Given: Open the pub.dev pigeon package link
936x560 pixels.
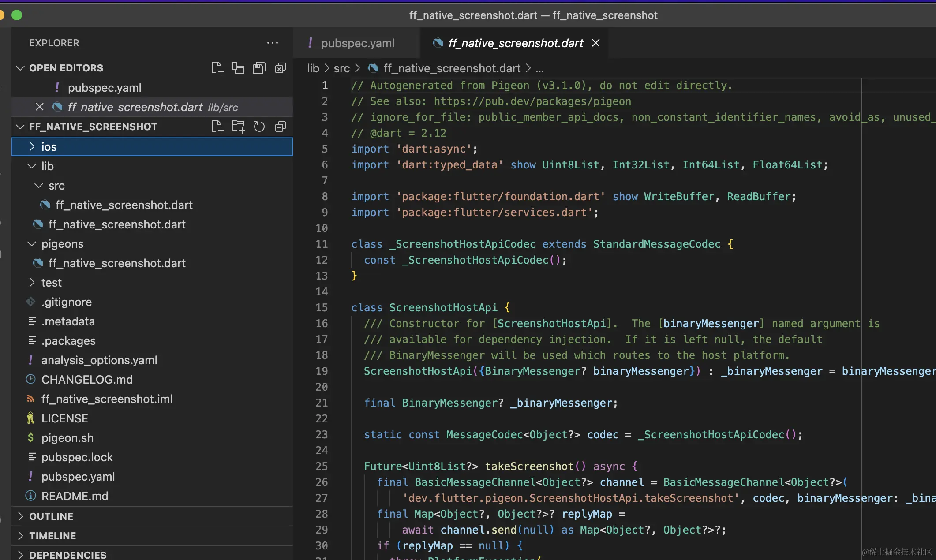Looking at the screenshot, I should [532, 101].
